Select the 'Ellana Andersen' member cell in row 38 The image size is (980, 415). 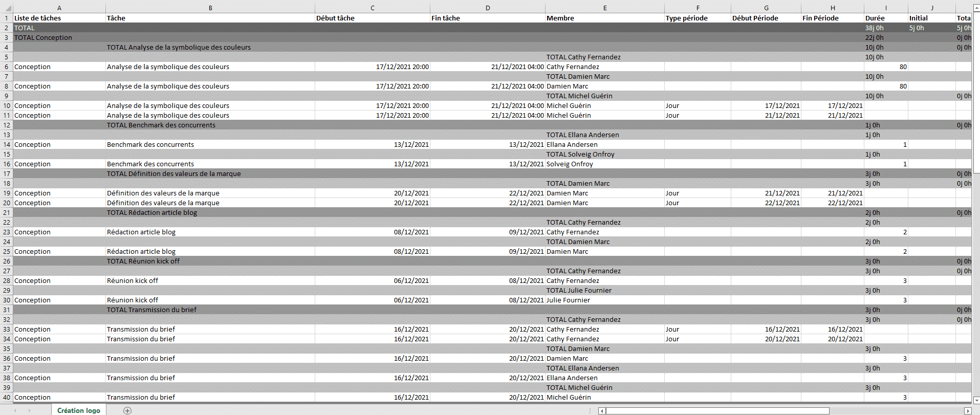(x=605, y=378)
